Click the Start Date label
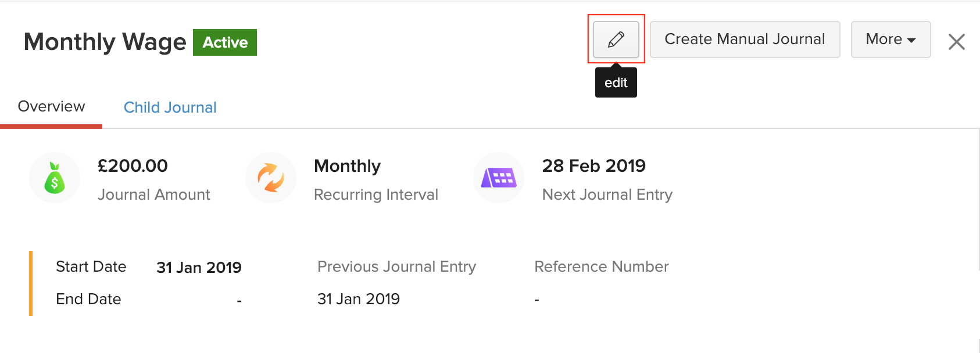This screenshot has height=353, width=980. (x=91, y=266)
